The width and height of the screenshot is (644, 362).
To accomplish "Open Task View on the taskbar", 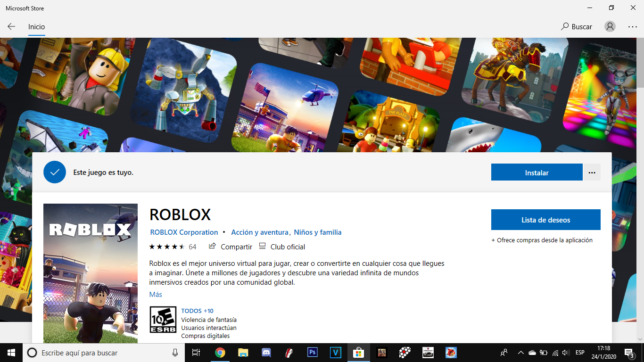I will [196, 353].
